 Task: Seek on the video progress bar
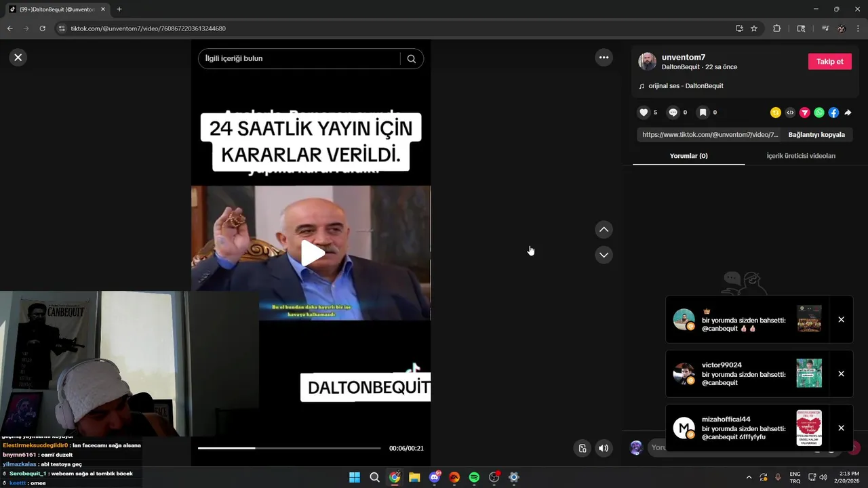pos(289,448)
